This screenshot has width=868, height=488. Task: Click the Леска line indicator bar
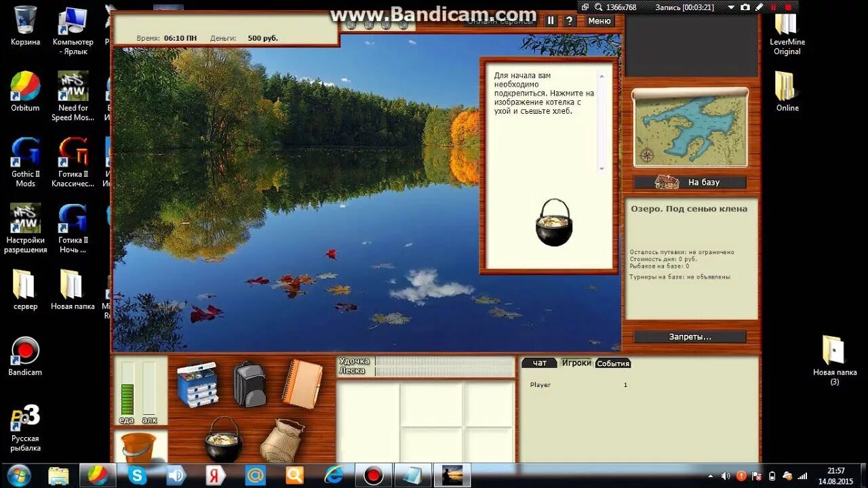tap(445, 371)
